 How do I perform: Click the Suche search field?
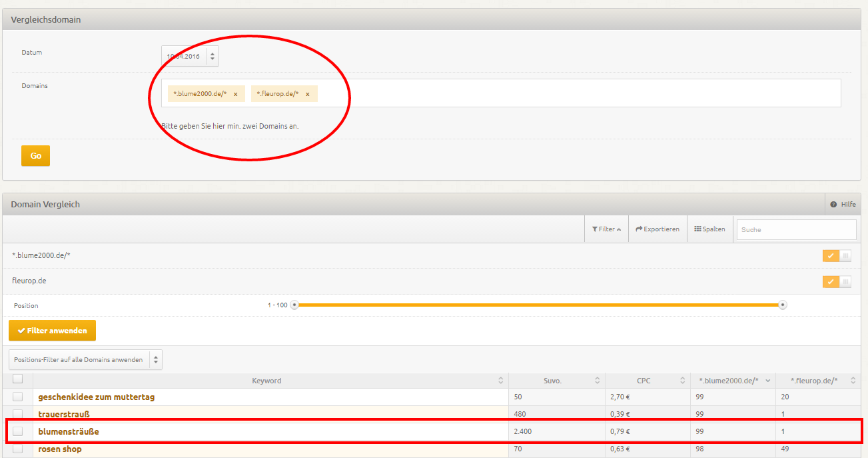796,229
